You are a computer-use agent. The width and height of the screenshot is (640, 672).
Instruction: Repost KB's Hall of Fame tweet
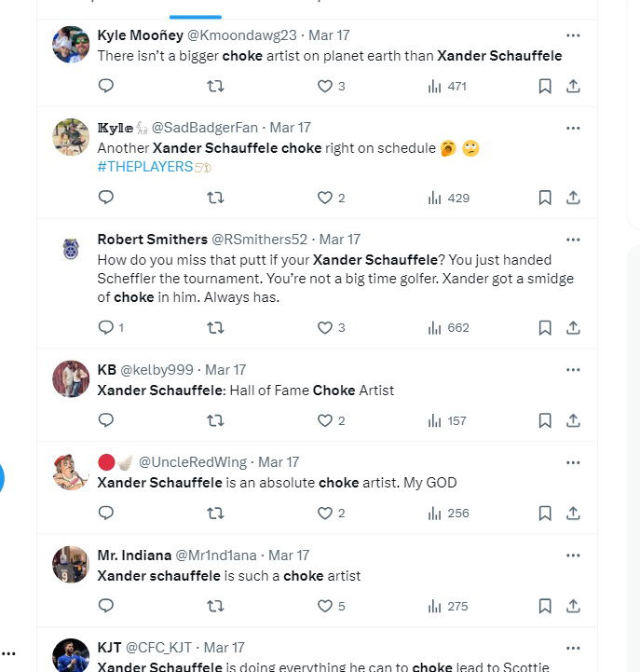[215, 420]
